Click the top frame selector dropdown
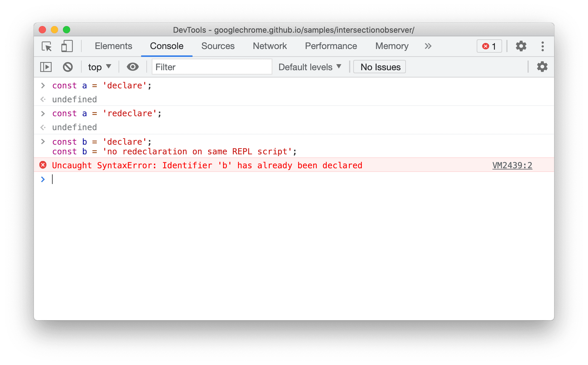This screenshot has width=588, height=365. pyautogui.click(x=99, y=67)
